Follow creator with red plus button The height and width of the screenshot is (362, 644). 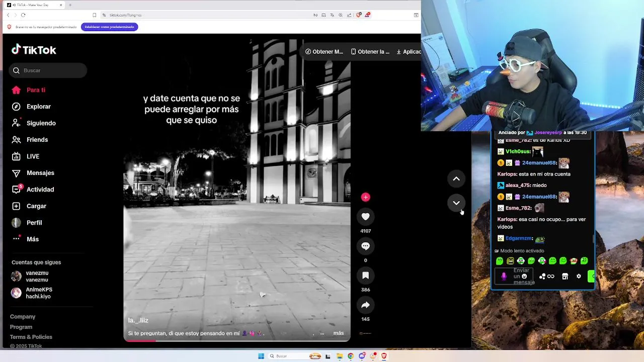click(x=365, y=197)
